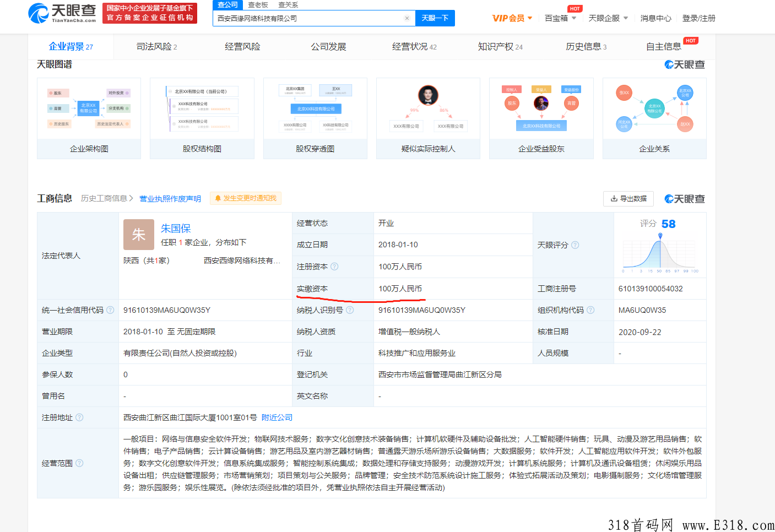This screenshot has width=775, height=532.
Task: Click 有限责任公司(自然人投资或控股) value
Action: 180,353
